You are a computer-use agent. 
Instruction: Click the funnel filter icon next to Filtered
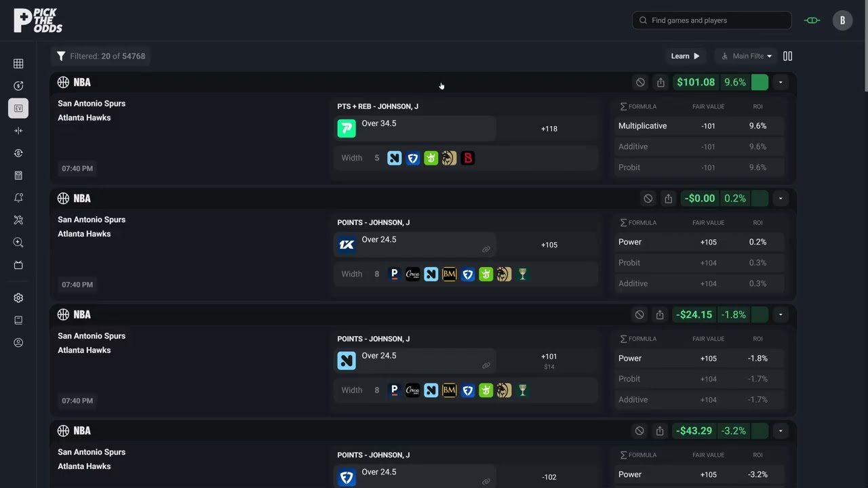(61, 56)
